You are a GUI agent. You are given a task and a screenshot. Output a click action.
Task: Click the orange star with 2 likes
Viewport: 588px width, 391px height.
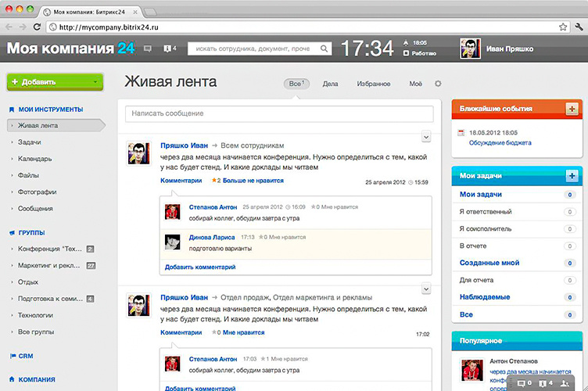coord(214,181)
